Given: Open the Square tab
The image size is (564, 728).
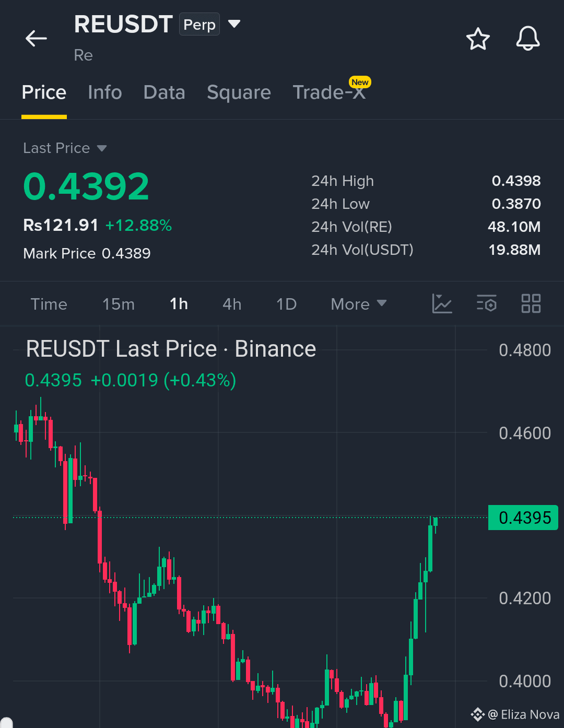Looking at the screenshot, I should [239, 92].
